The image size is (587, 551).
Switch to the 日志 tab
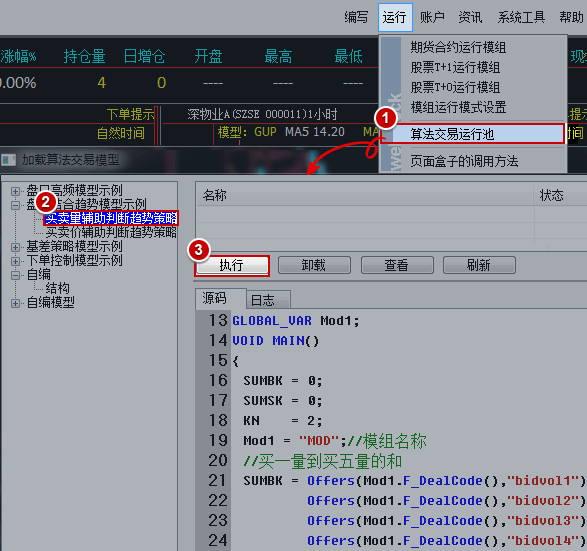tap(268, 300)
